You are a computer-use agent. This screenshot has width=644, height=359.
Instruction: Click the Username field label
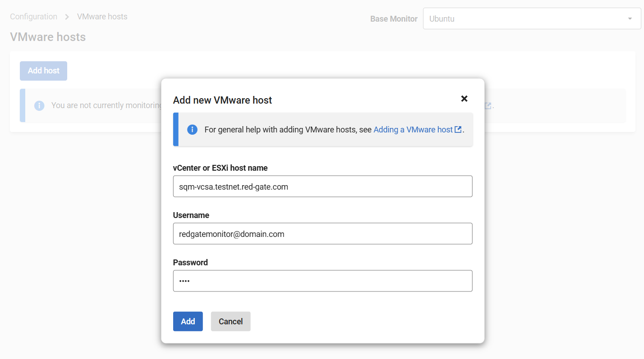pos(191,215)
